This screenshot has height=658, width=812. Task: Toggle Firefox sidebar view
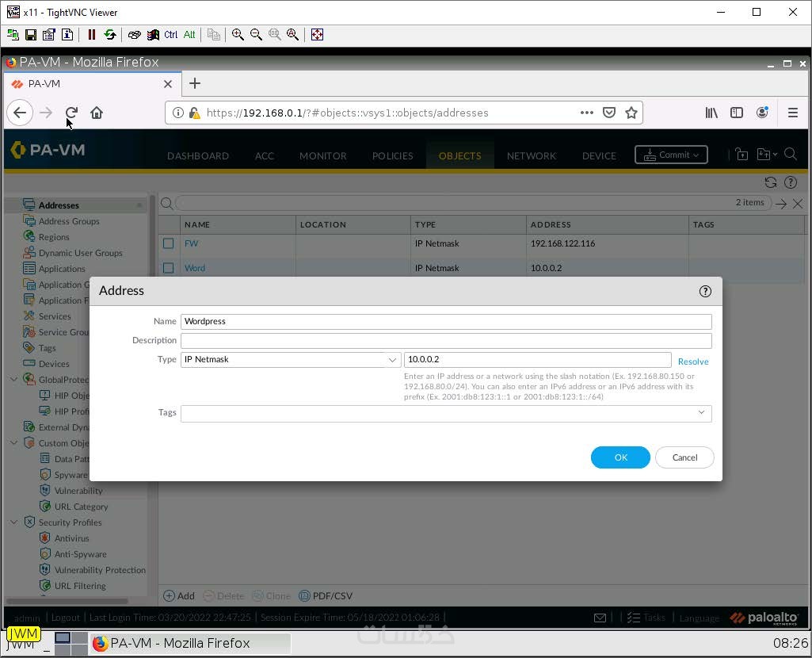737,113
